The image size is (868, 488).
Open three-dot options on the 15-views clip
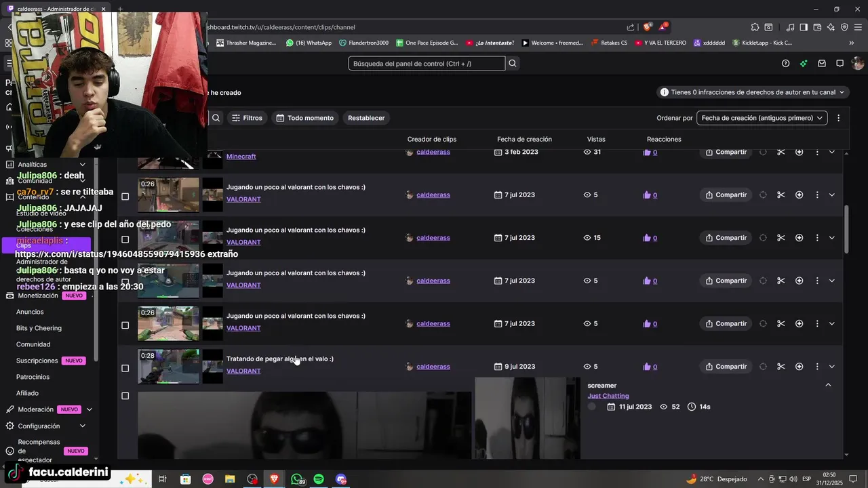click(x=817, y=238)
